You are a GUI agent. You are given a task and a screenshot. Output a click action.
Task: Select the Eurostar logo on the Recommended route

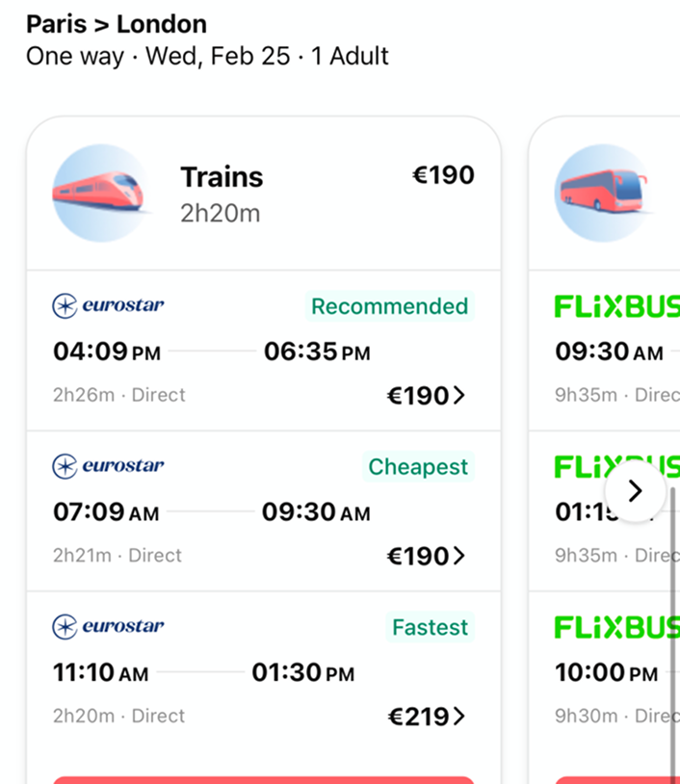click(x=108, y=305)
